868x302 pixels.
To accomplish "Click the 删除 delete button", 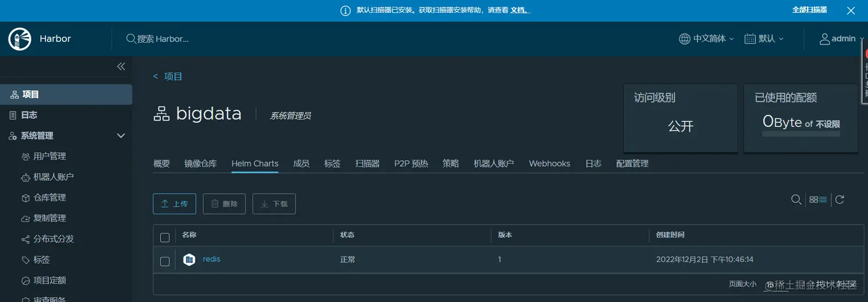I will coord(224,204).
